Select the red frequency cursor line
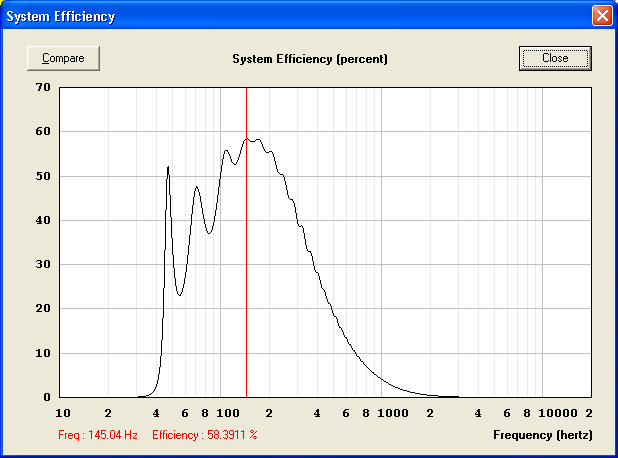Viewport: 618px width, 458px height. tap(246, 242)
